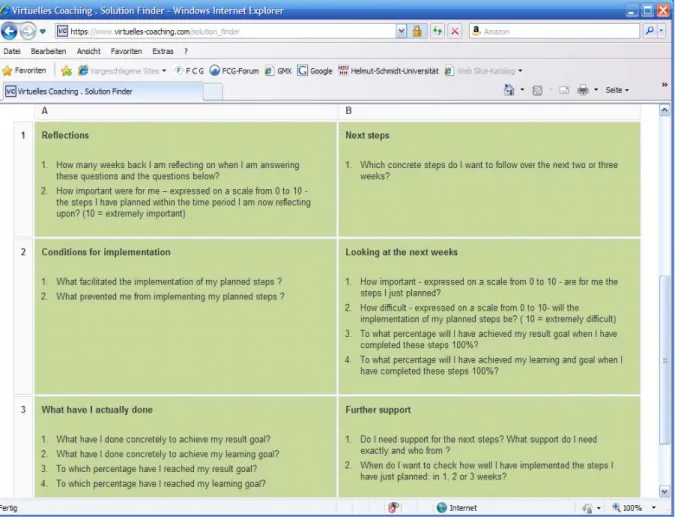Expand the command bar overflow chevron
Image resolution: width=675 pixels, height=517 pixels.
(665, 85)
